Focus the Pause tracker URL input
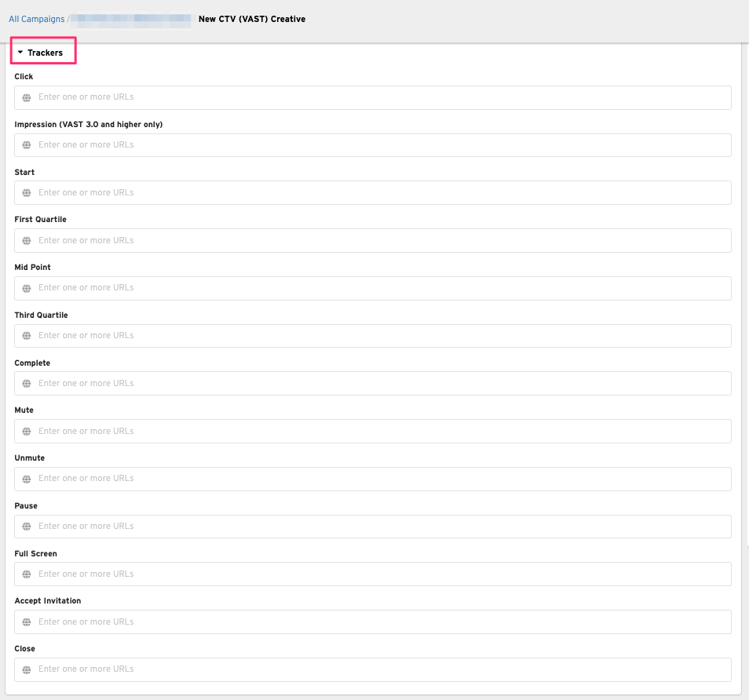Viewport: 749px width, 700px height. pos(377,527)
